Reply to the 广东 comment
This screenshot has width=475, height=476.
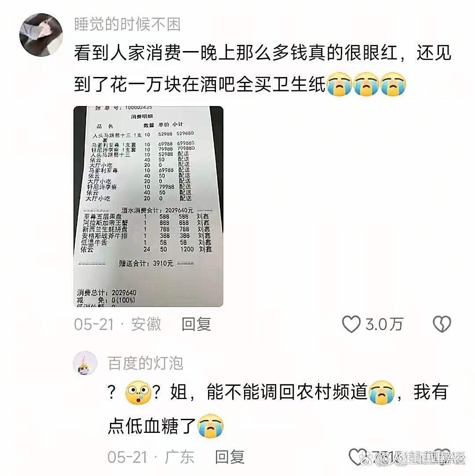pos(230,457)
